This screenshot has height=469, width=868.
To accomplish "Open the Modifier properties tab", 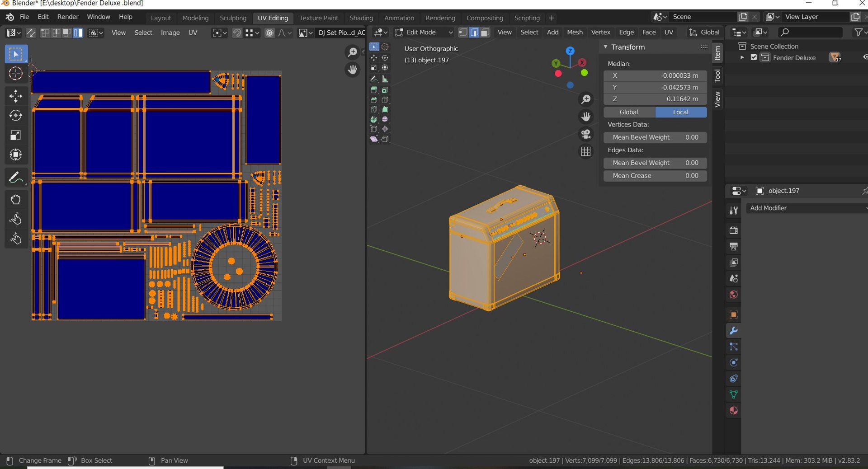I will (733, 331).
